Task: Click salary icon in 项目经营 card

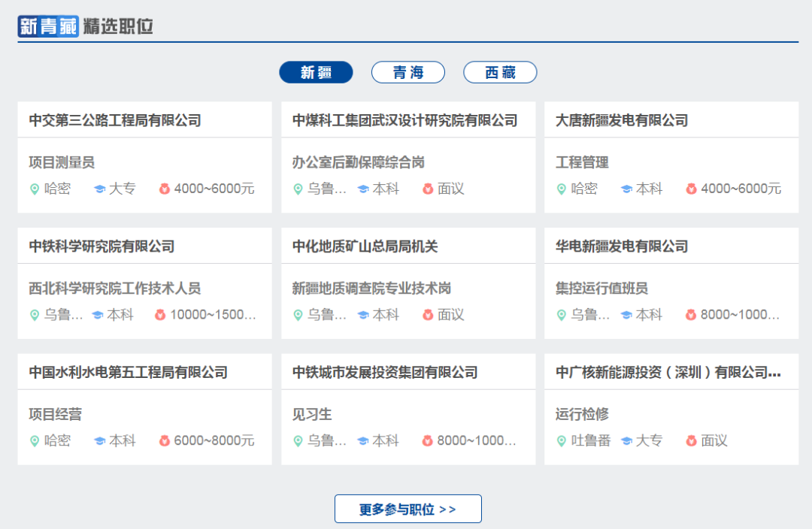Action: pyautogui.click(x=164, y=440)
